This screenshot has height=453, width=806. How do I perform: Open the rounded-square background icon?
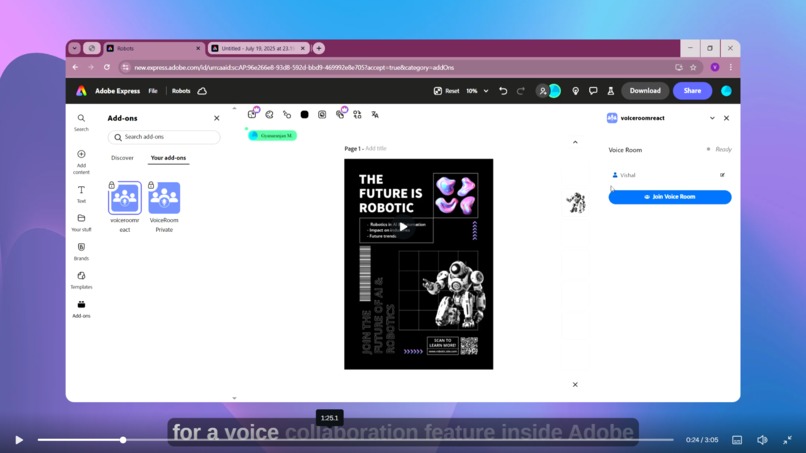322,115
